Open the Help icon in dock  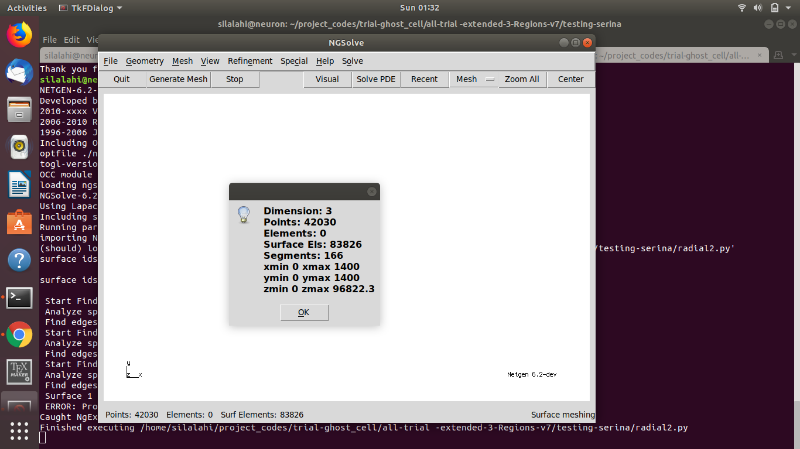coord(19,260)
